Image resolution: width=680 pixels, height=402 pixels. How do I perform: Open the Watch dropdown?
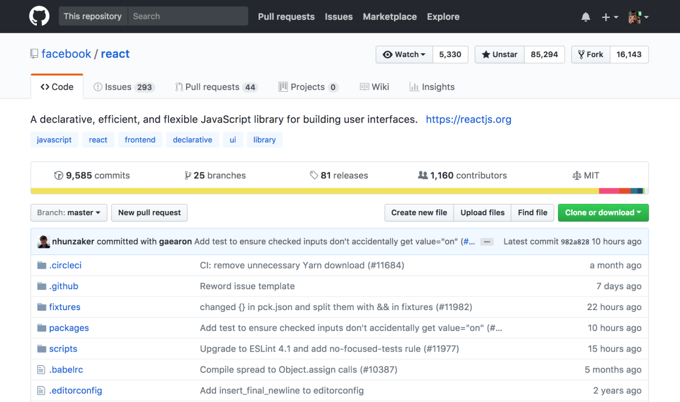(404, 54)
